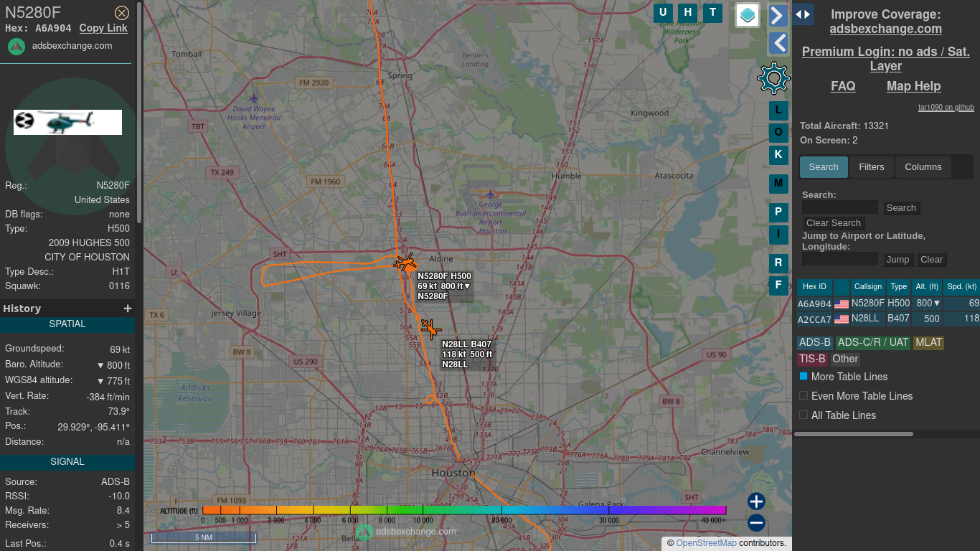Click the Other legend label
Viewport: 980px width, 551px height.
tap(845, 359)
